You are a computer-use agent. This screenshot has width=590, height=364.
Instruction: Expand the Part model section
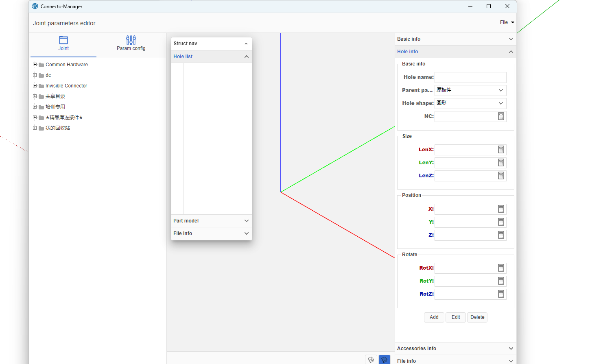pos(211,221)
